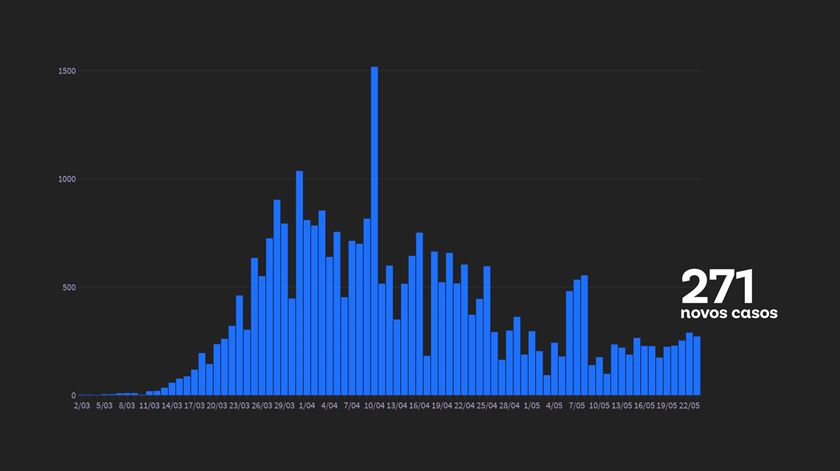Select the 1/05 date label
Image resolution: width=840 pixels, height=471 pixels.
(x=532, y=406)
